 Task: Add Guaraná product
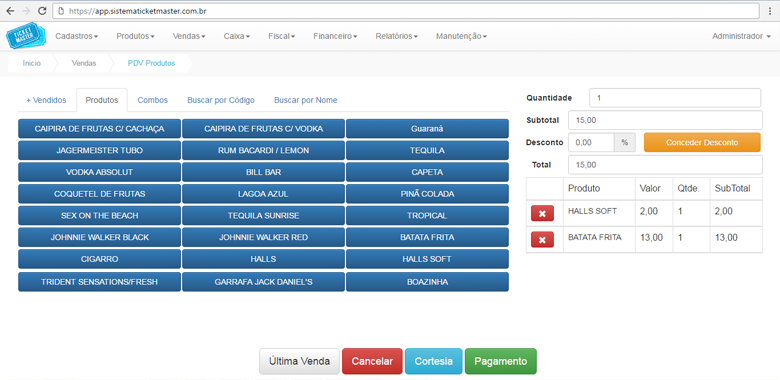427,129
